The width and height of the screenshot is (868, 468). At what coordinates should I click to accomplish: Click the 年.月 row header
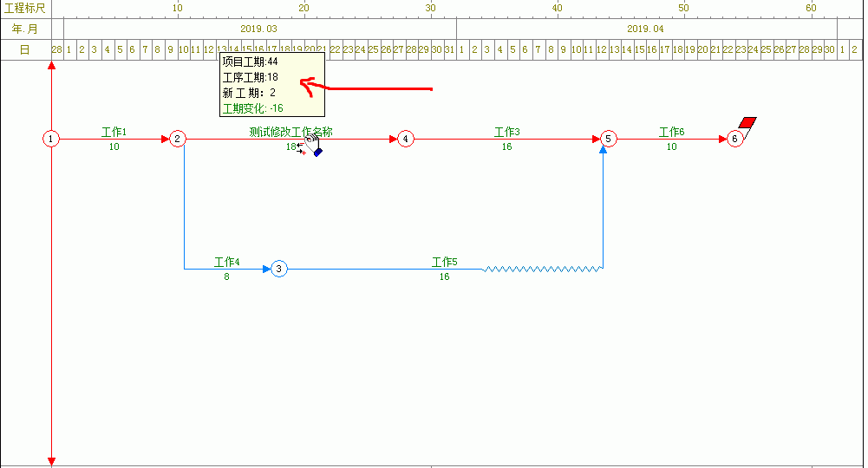tap(25, 29)
